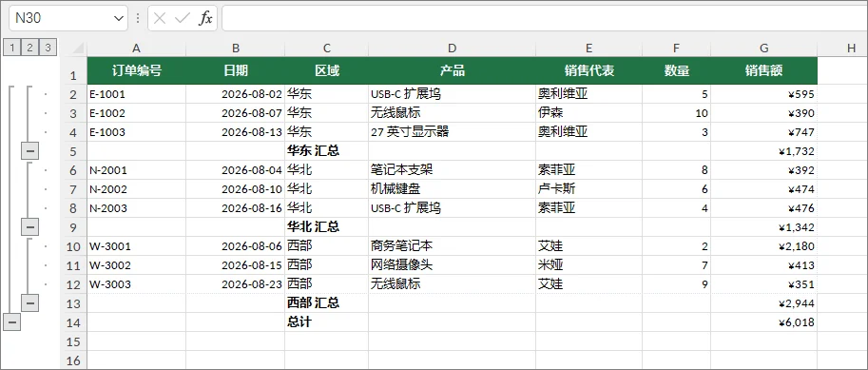Collapse the 总计 outline group
Screen dimensions: 868x370
tap(11, 321)
